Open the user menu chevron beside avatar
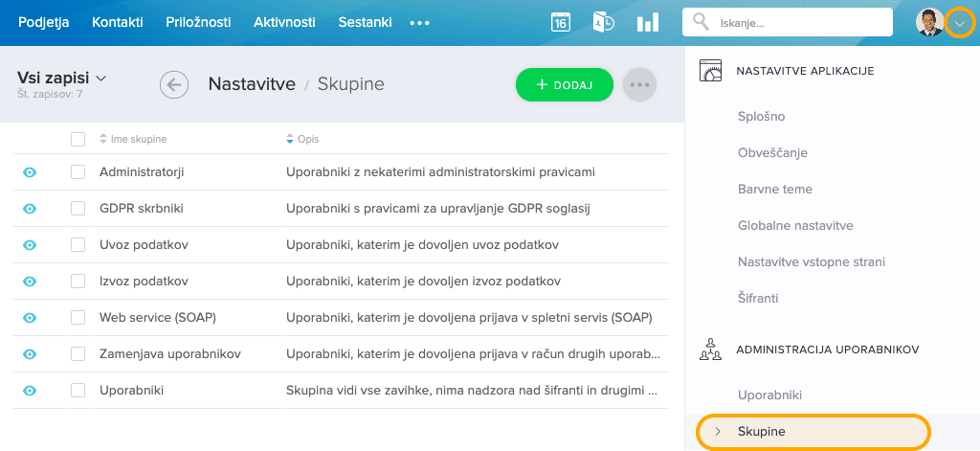 (x=961, y=23)
